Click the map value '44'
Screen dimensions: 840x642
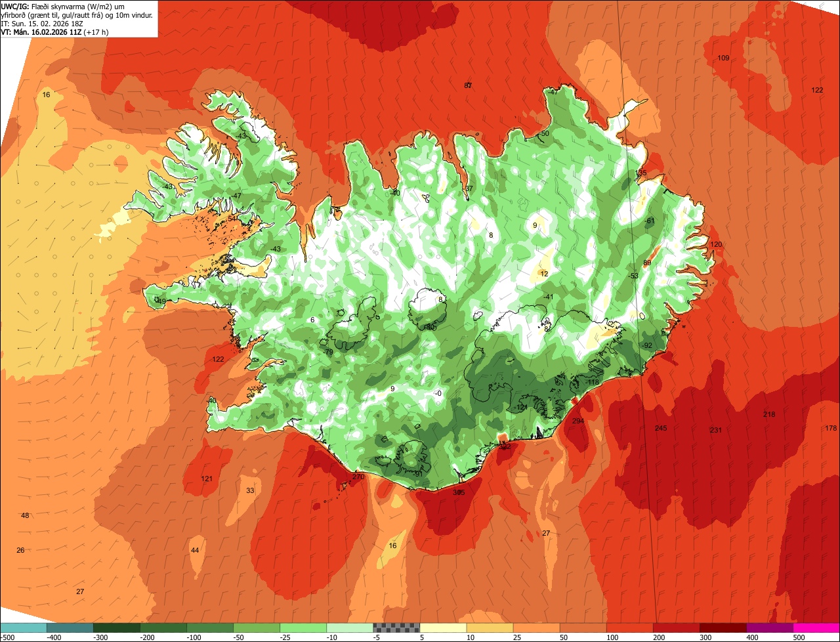[x=194, y=551]
